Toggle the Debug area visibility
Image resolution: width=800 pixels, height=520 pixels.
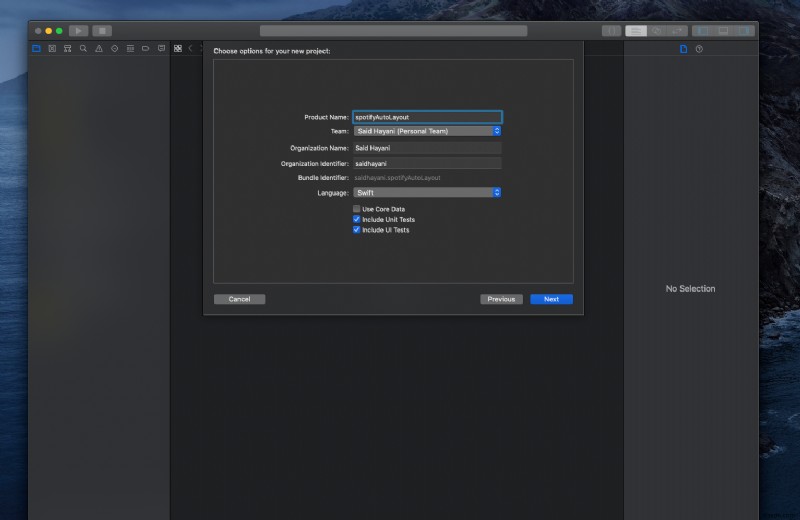point(723,31)
